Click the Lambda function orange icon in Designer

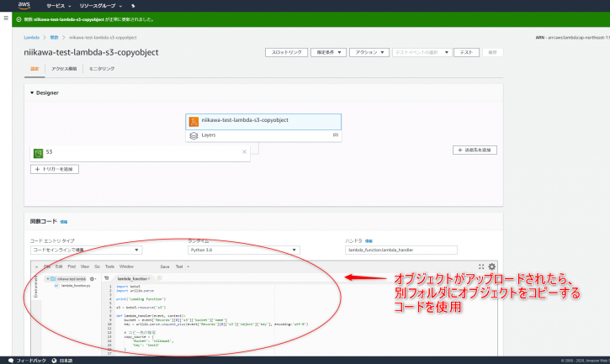(x=194, y=122)
